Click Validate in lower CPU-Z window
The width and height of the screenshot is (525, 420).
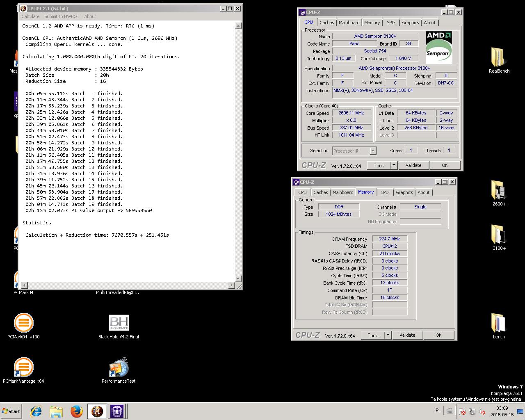click(x=407, y=335)
